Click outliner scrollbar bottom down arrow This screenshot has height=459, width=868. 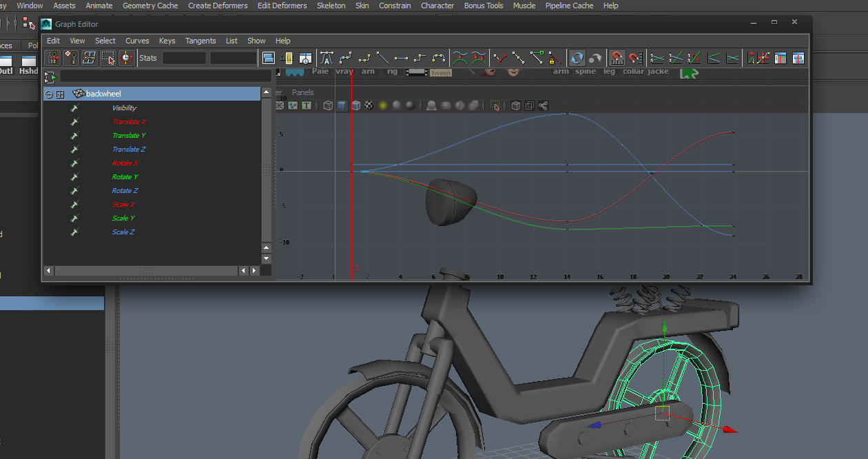pos(267,258)
